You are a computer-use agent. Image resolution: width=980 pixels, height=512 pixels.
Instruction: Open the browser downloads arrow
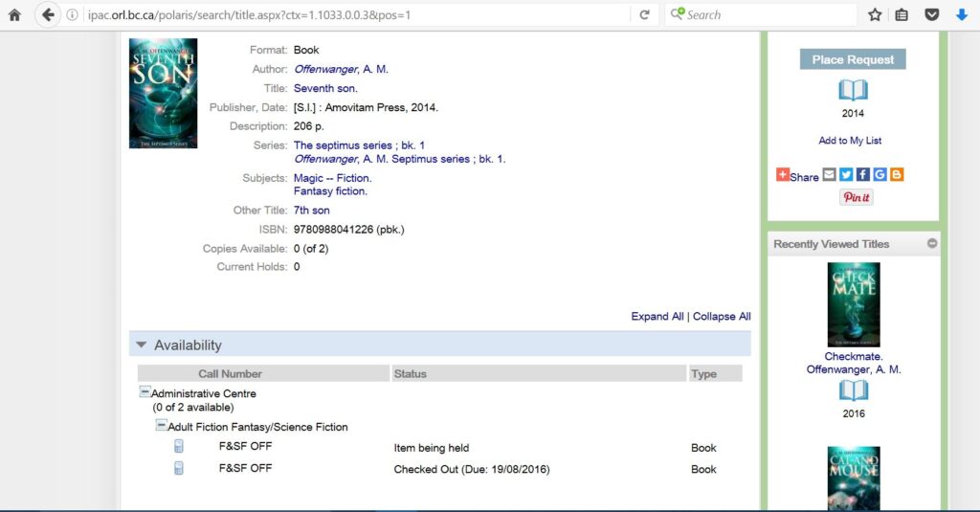[x=961, y=14]
